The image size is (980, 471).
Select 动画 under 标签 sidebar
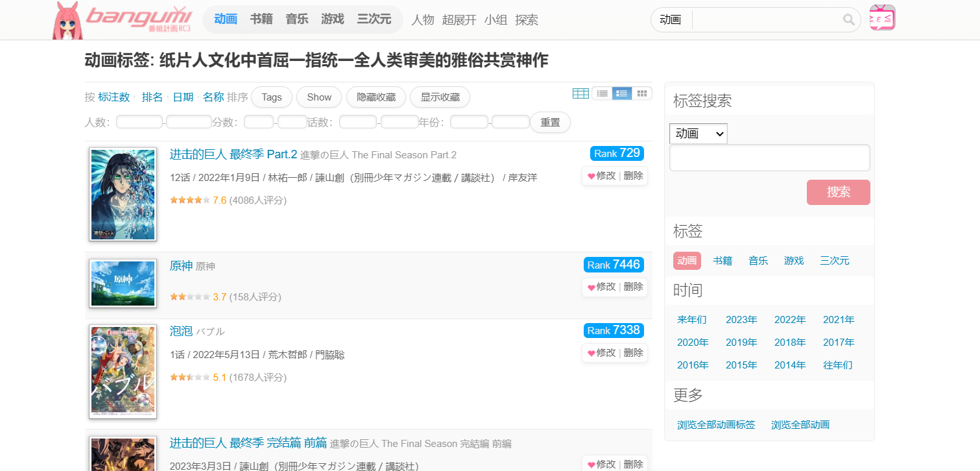tap(687, 261)
